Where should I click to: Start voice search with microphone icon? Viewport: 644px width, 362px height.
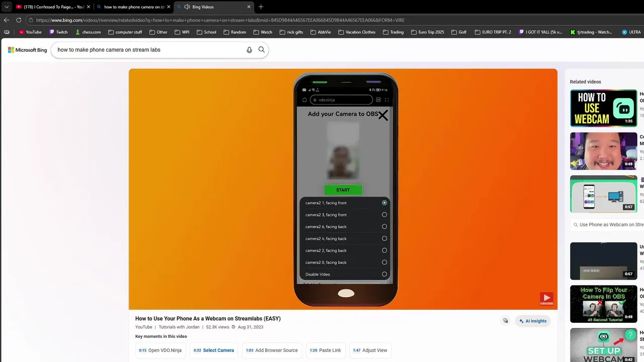tap(249, 50)
